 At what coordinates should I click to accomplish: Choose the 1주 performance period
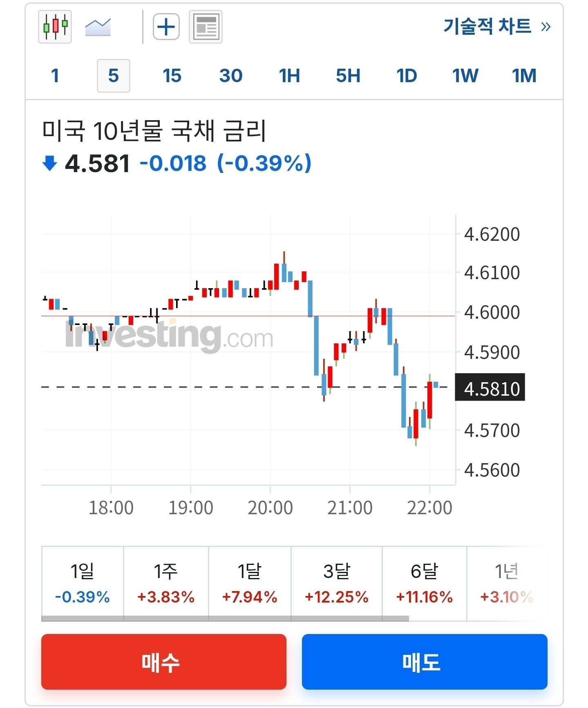(x=166, y=583)
